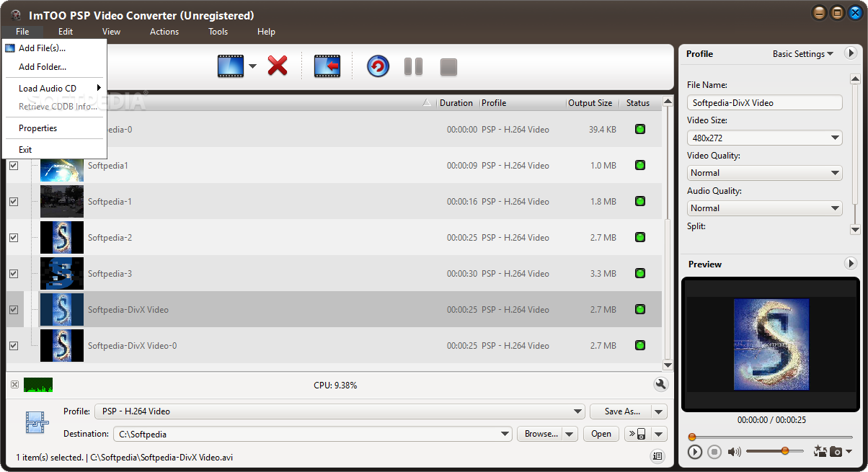868x472 pixels.
Task: Click the preview seek slider handle
Action: [692, 437]
